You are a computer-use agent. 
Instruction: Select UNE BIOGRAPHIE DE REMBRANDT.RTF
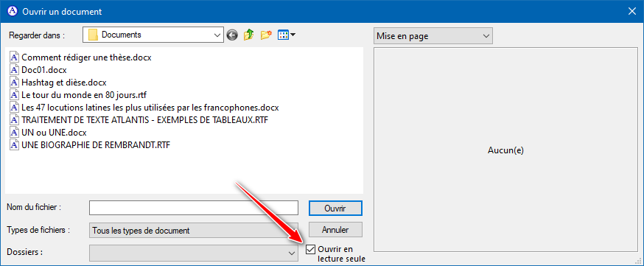click(96, 146)
